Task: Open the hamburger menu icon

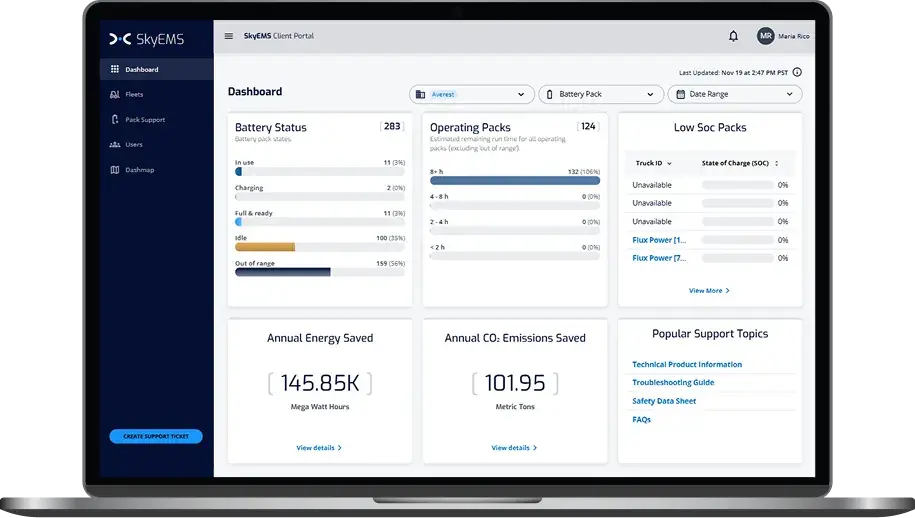Action: 229,36
